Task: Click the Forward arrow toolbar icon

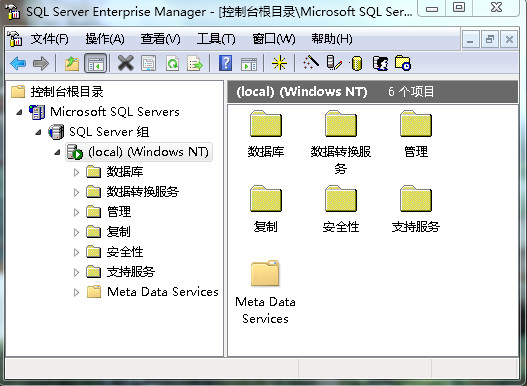Action: click(41, 63)
